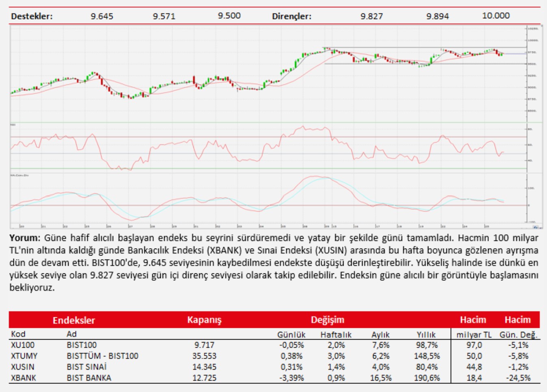547x392 pixels.
Task: Select resistance value 9.827 in Dirençler row
Action: click(372, 16)
